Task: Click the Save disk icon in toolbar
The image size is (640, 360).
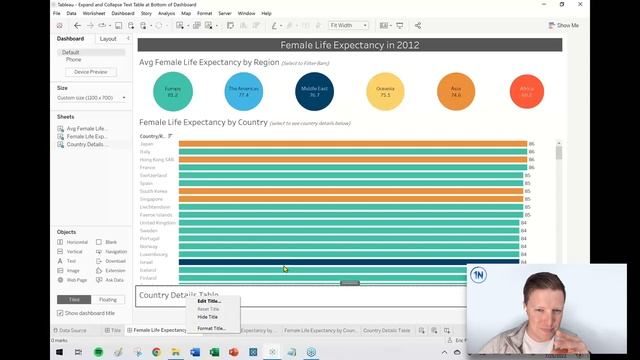Action: (x=118, y=25)
